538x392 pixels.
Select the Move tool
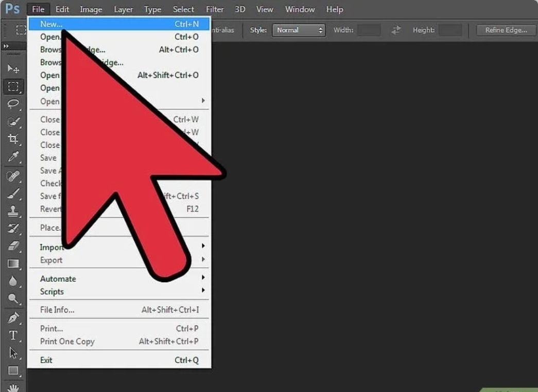(x=13, y=69)
